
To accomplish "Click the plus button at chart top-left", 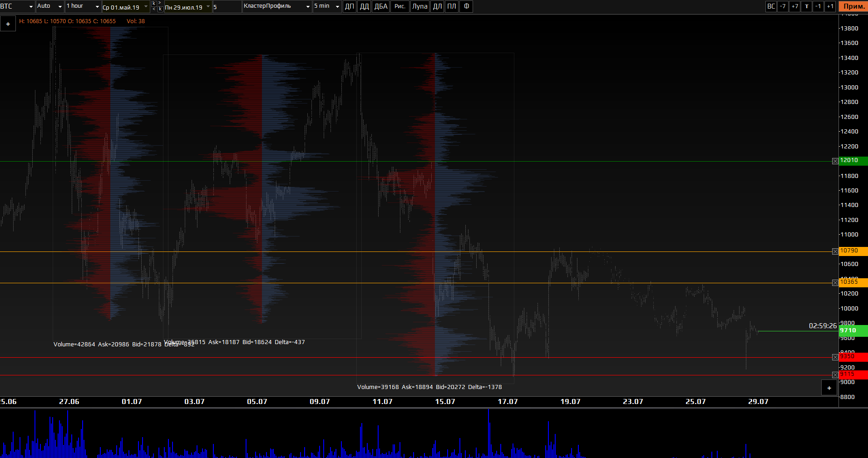I will pyautogui.click(x=8, y=24).
